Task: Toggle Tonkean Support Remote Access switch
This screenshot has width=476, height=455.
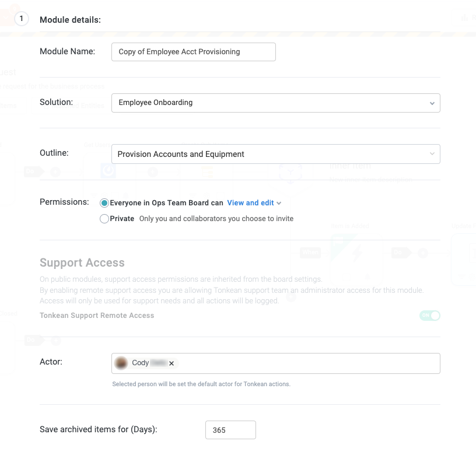Action: [429, 316]
